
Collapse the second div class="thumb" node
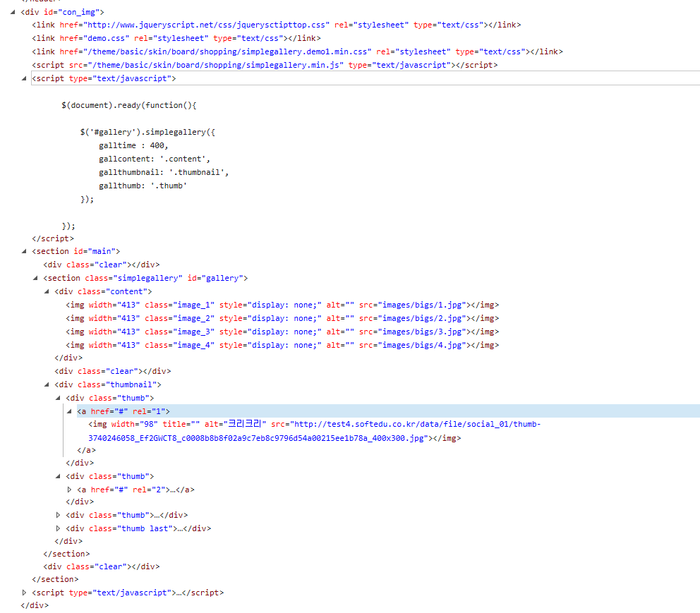pos(58,476)
